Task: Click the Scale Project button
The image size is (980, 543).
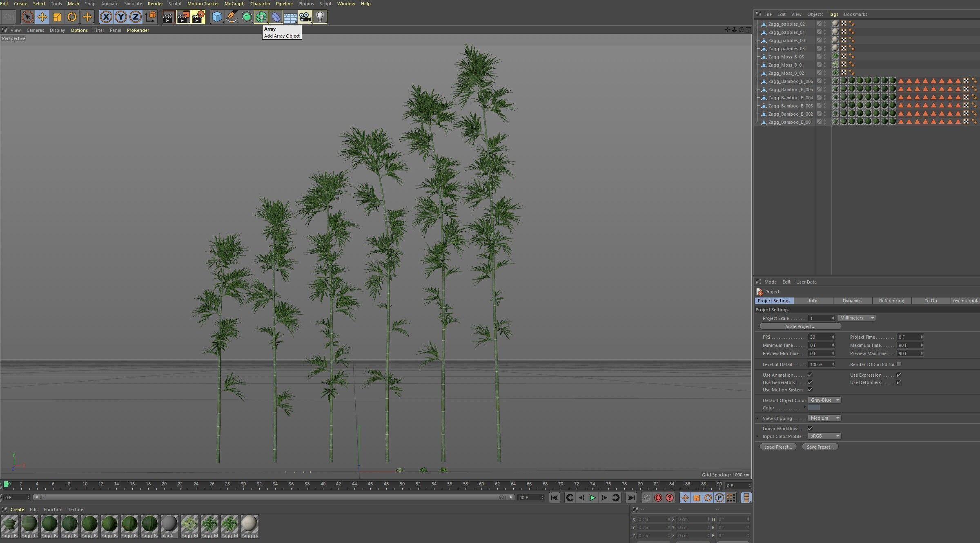Action: click(800, 326)
